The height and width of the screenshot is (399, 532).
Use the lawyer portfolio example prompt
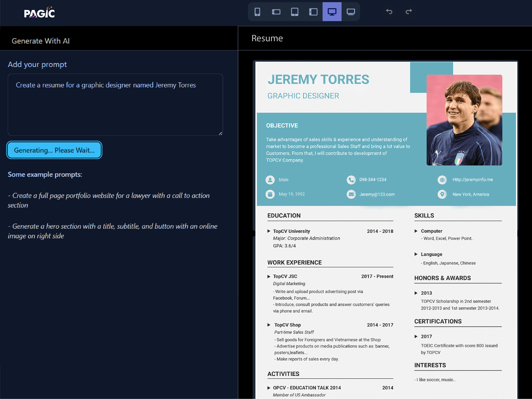coord(109,200)
